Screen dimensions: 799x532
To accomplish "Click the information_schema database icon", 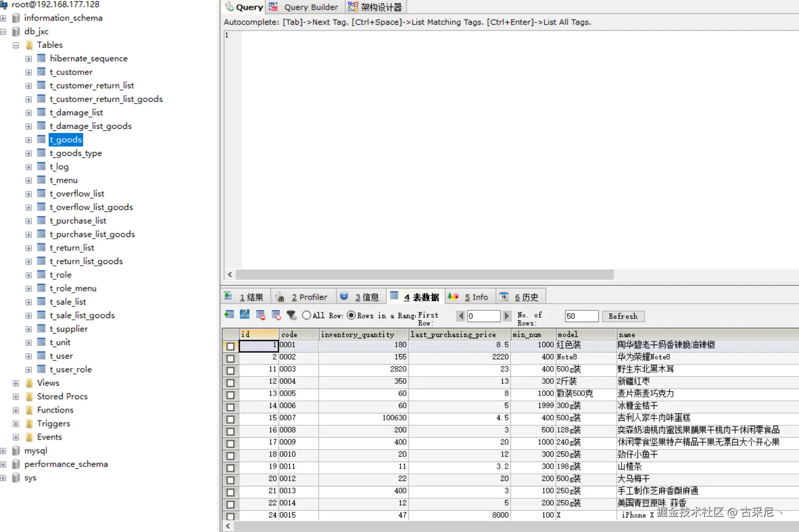I will [x=16, y=18].
